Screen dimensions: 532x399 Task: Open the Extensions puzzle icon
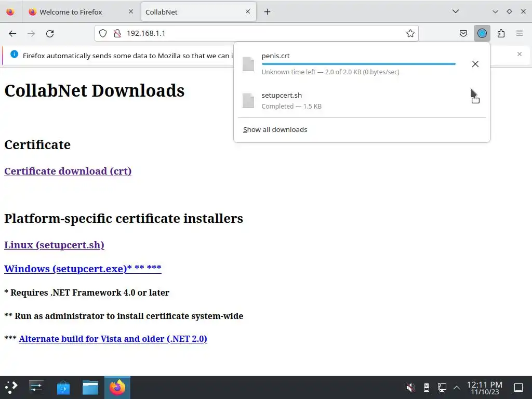point(501,33)
